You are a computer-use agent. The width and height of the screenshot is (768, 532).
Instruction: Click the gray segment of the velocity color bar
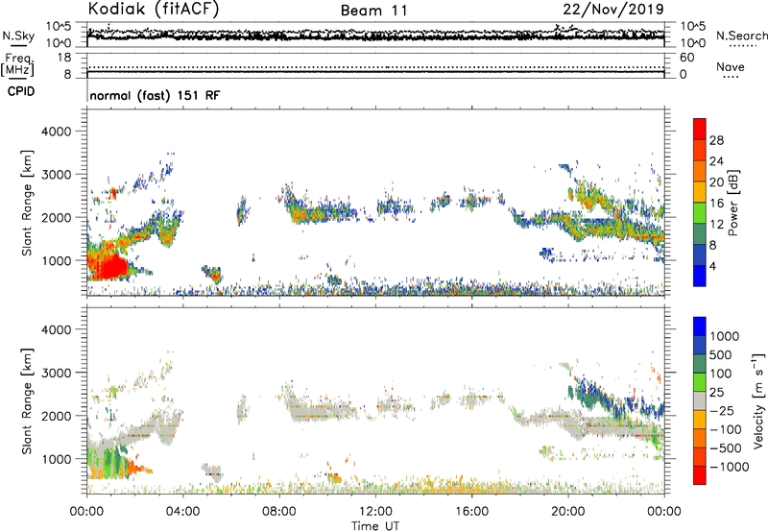click(700, 400)
